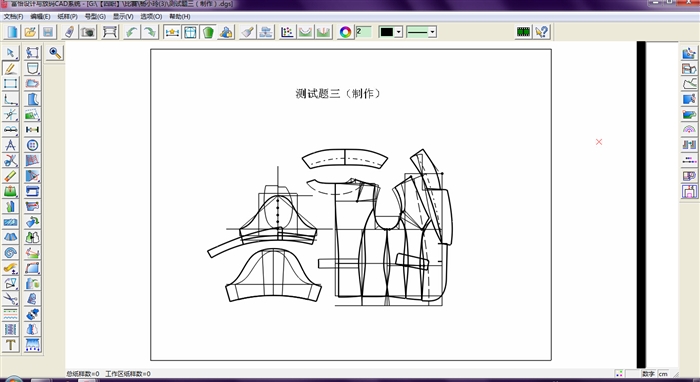Click the undo arrow button
The width and height of the screenshot is (700, 382).
pyautogui.click(x=132, y=32)
